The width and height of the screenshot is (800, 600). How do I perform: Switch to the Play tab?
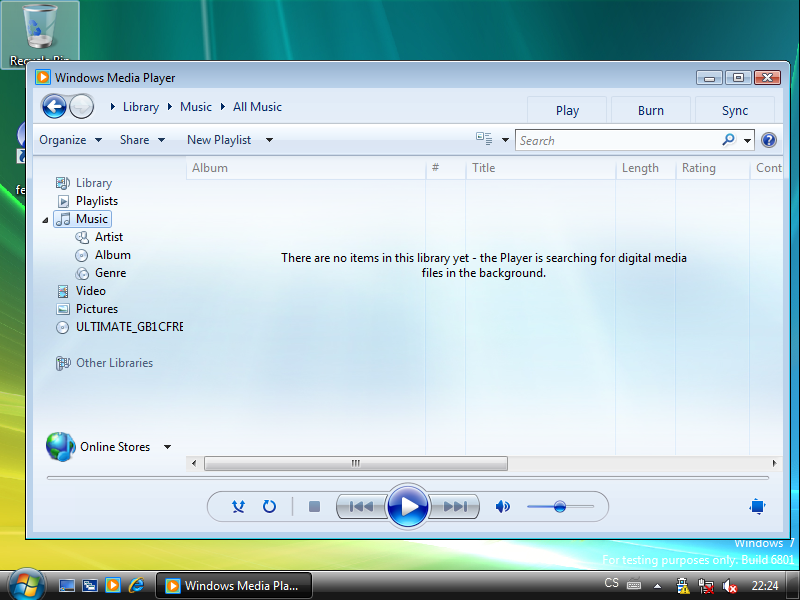point(567,110)
